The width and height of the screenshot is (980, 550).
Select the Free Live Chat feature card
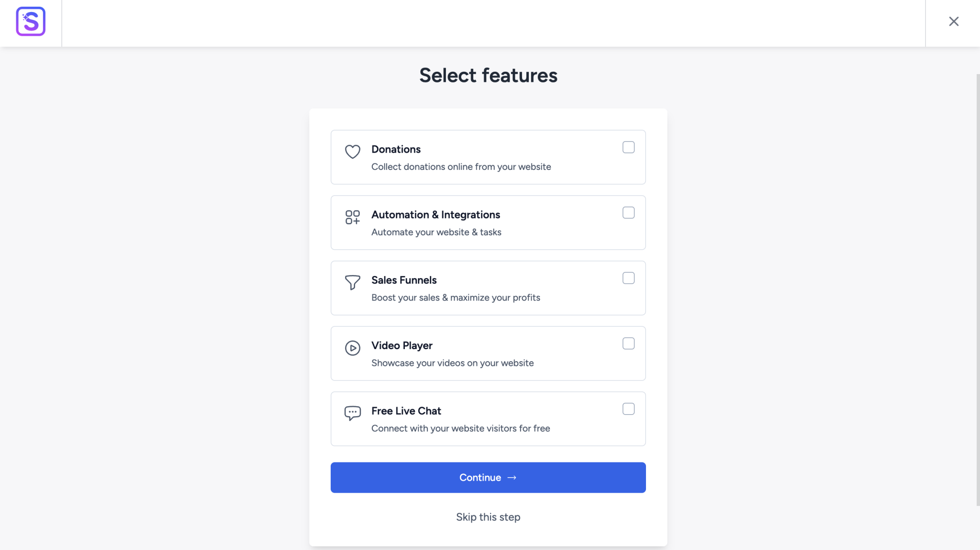[488, 418]
